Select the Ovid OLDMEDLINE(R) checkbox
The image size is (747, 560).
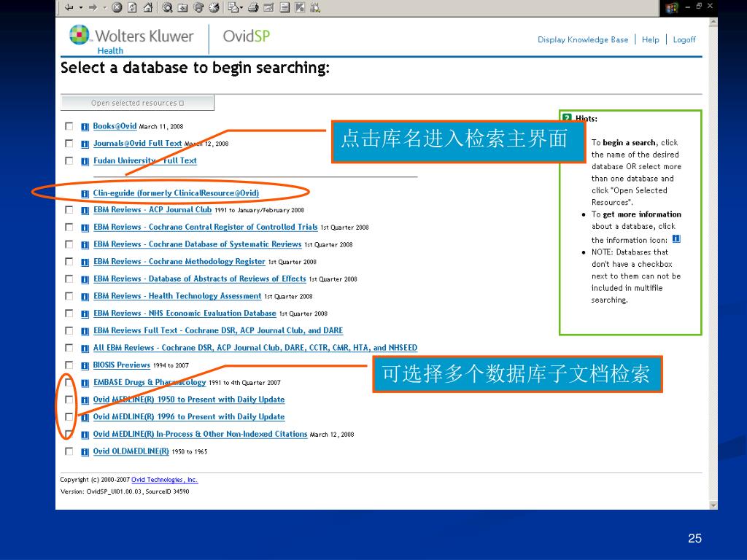pos(69,451)
